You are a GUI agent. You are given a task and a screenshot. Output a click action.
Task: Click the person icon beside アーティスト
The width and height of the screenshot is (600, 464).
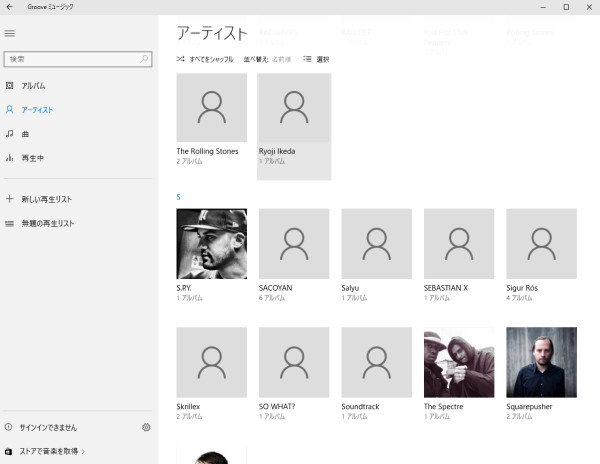10,110
